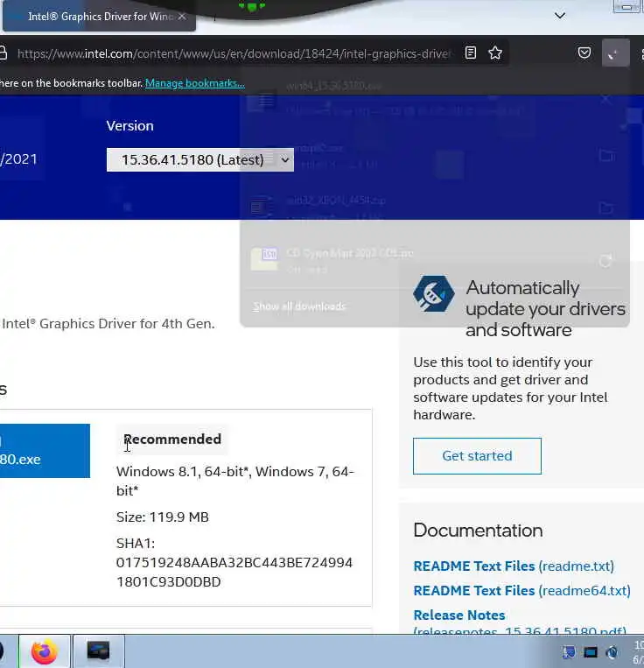Click the Manage bookmarks link
This screenshot has width=644, height=668.
(195, 83)
